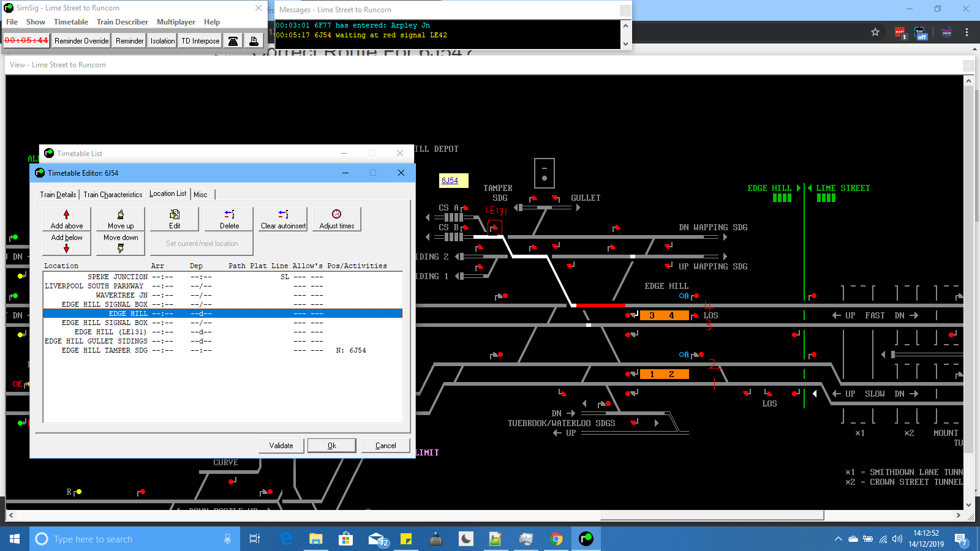
Task: Click Adjust times clock button
Action: 337,219
